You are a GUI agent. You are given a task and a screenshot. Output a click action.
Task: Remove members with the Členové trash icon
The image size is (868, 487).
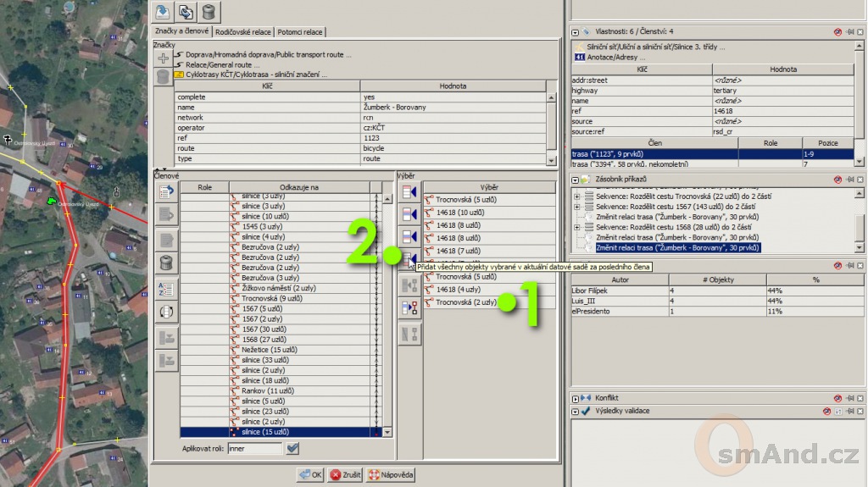pyautogui.click(x=166, y=263)
